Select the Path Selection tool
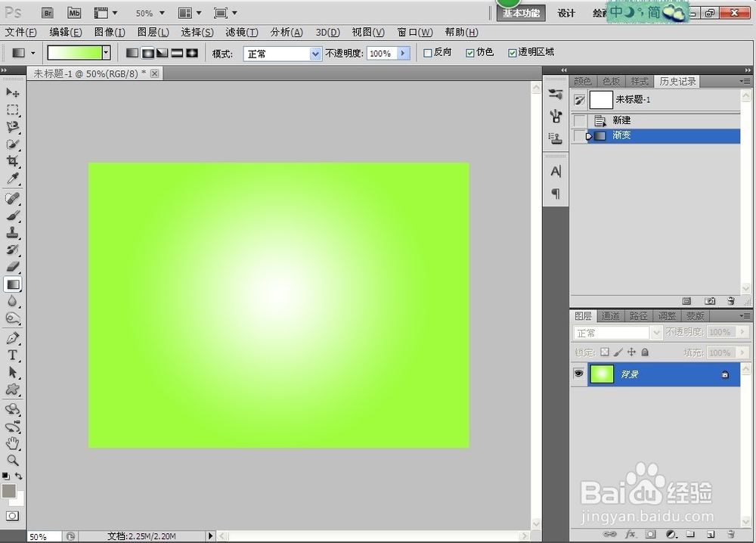The height and width of the screenshot is (543, 756). (13, 372)
